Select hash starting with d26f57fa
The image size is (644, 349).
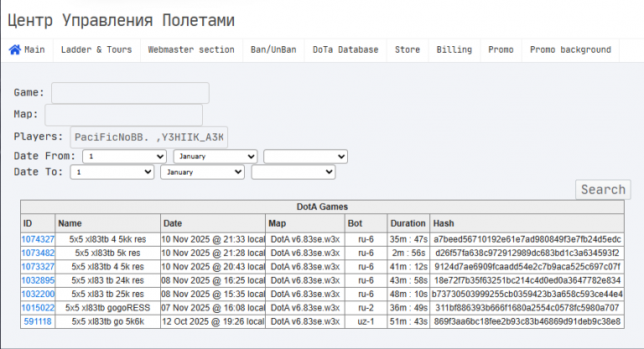pyautogui.click(x=527, y=253)
